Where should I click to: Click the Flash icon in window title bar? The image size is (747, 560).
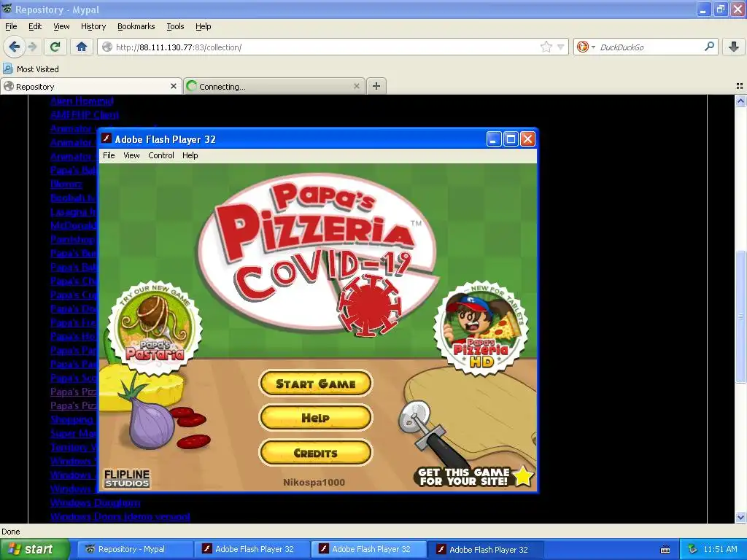107,139
